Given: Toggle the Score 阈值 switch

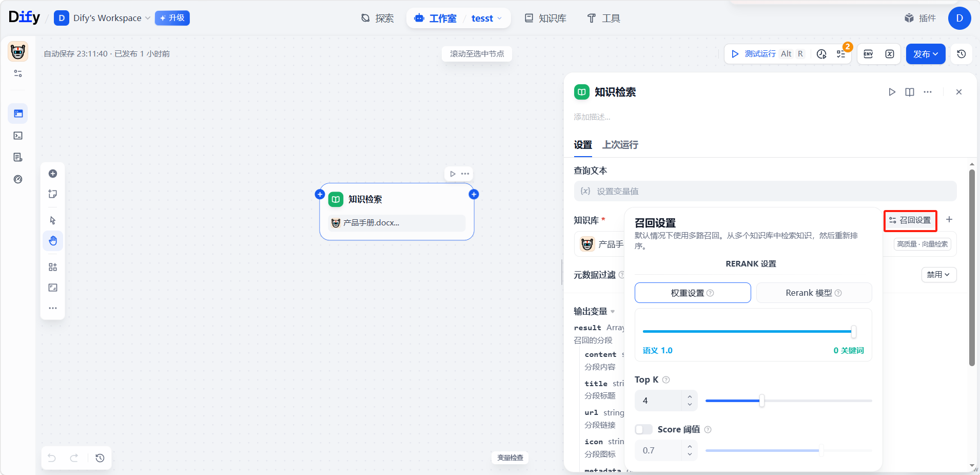Looking at the screenshot, I should pos(643,429).
